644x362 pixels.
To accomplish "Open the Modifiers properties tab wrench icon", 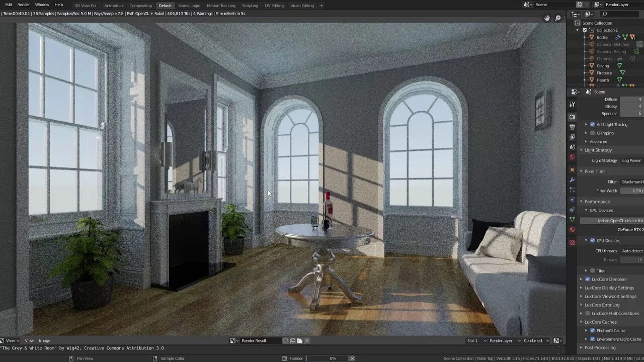I will point(572,180).
